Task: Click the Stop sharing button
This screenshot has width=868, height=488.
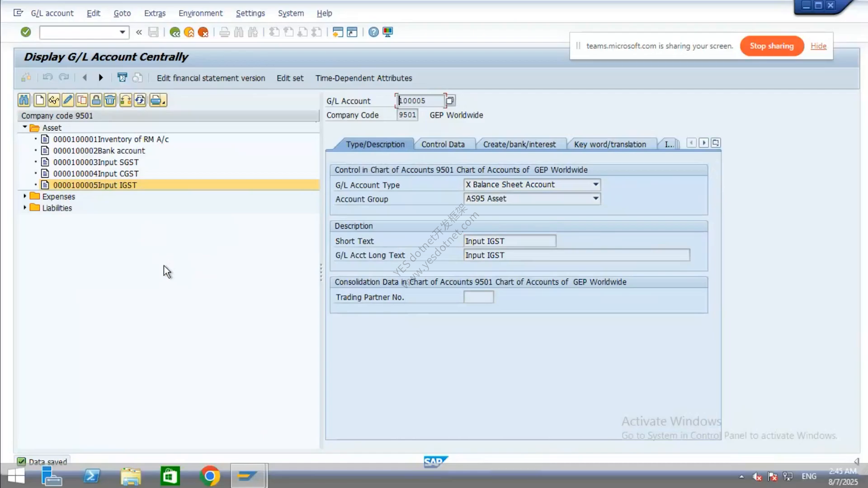Action: pos(772,46)
